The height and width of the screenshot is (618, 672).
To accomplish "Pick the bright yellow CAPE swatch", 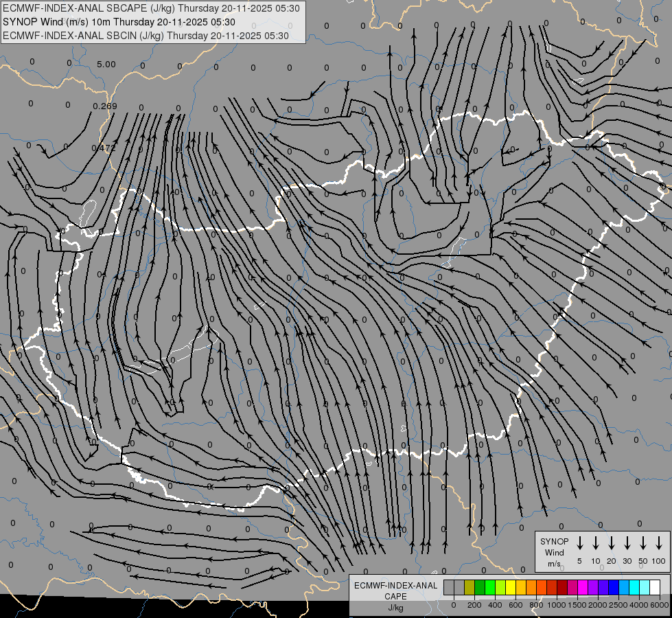I will pyautogui.click(x=511, y=587).
